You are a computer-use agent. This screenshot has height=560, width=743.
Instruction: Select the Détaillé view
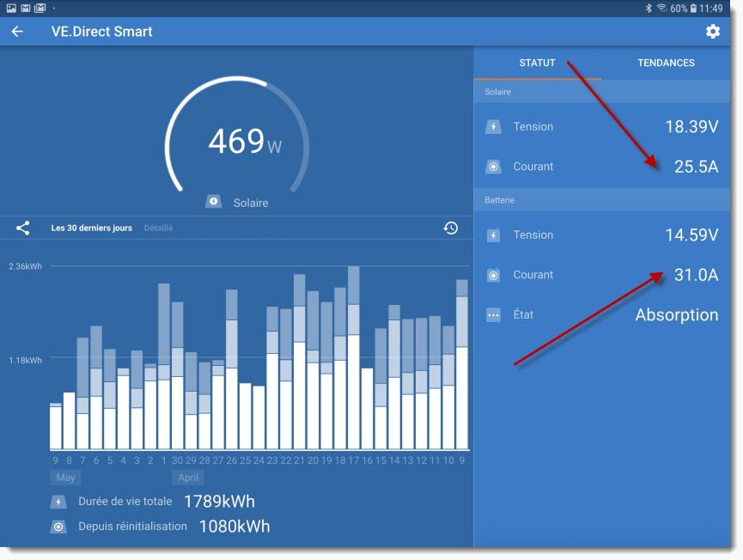pyautogui.click(x=158, y=228)
